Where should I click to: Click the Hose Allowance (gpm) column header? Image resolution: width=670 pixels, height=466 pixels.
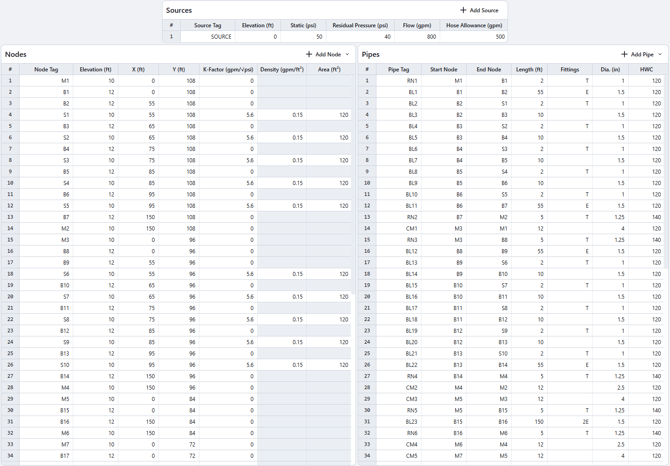(x=474, y=25)
